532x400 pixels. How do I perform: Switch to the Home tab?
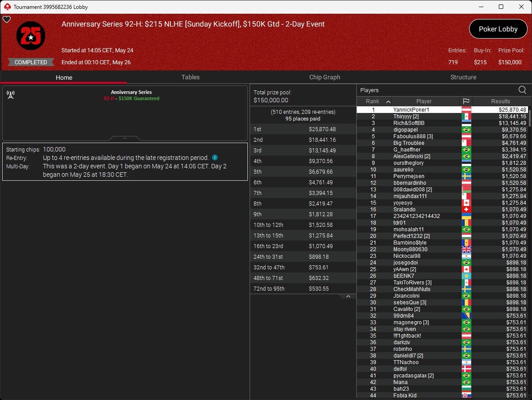pyautogui.click(x=64, y=78)
